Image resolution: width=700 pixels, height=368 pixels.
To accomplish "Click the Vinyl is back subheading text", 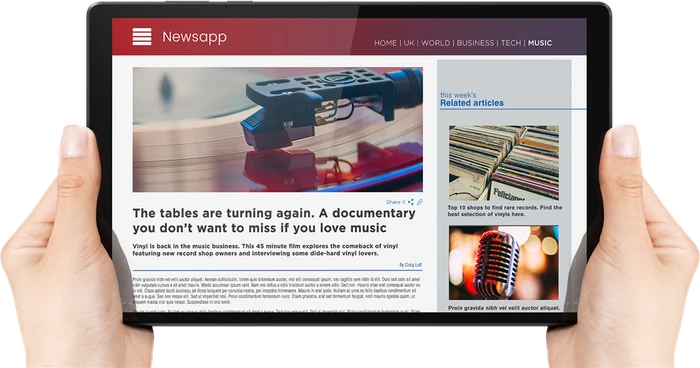I will [265, 250].
